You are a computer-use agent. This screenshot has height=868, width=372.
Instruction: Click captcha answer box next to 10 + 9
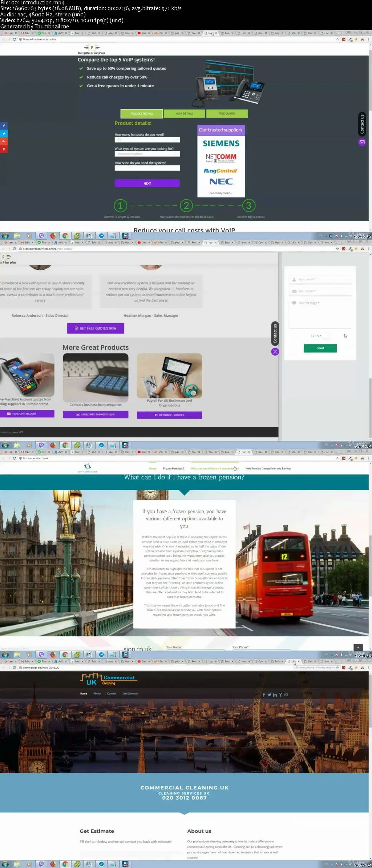coord(326,336)
